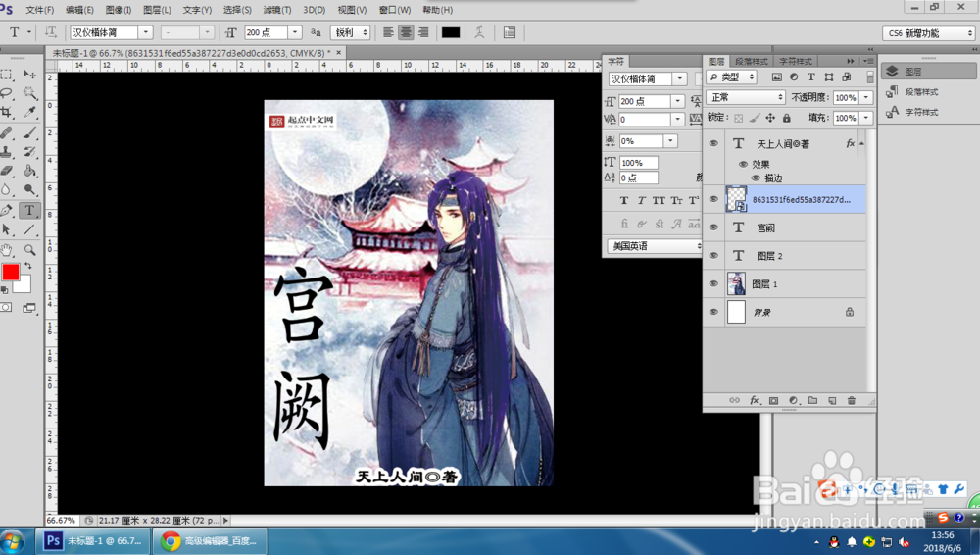The width and height of the screenshot is (980, 555).
Task: Hide the 8631531f6ed55a387227d smart object layer
Action: click(713, 199)
